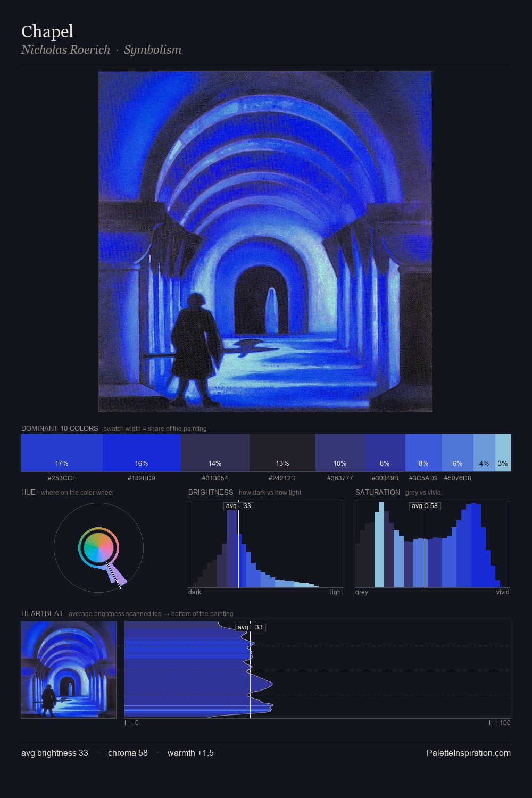This screenshot has width=532, height=798.
Task: Choose the 4% light blue swatch
Action: [484, 453]
